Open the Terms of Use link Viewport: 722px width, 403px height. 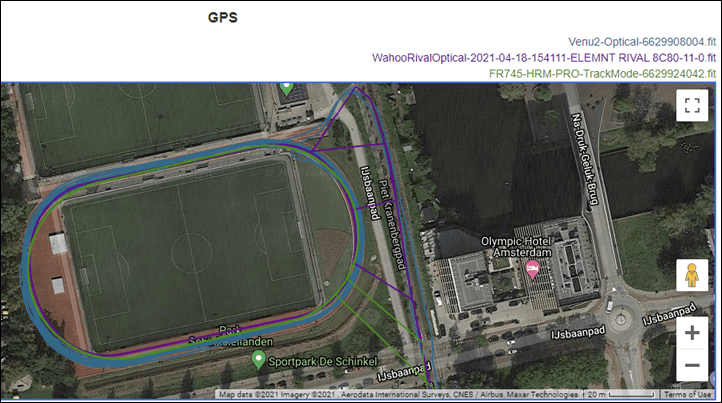click(x=687, y=394)
